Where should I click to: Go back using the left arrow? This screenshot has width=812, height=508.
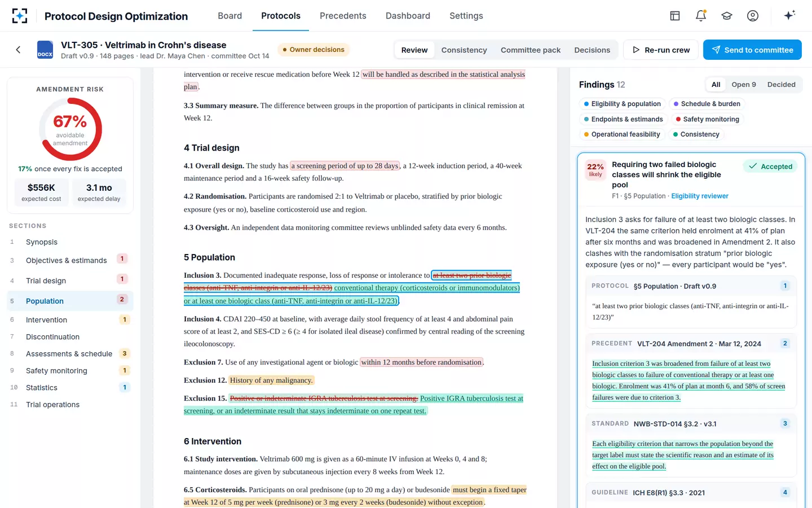pyautogui.click(x=18, y=50)
